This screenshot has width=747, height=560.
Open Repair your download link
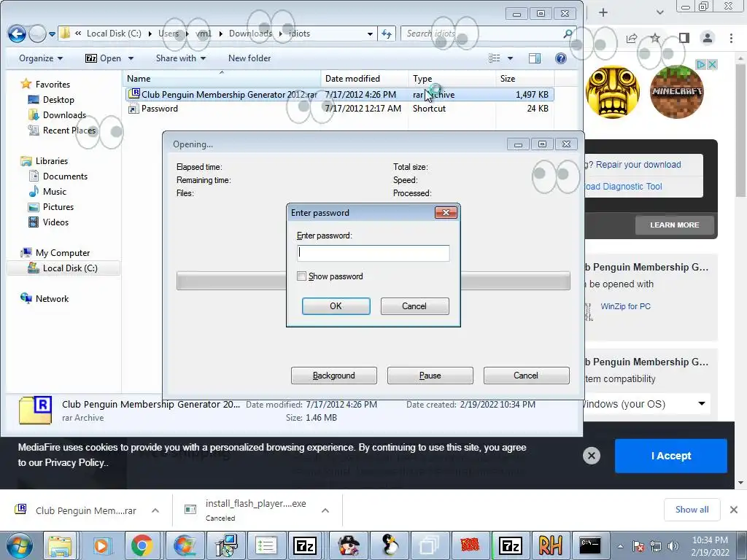[x=638, y=165]
